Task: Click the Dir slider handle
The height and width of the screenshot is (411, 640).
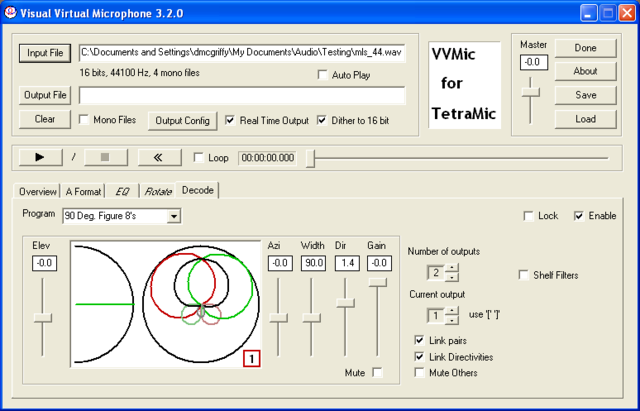Action: (345, 302)
